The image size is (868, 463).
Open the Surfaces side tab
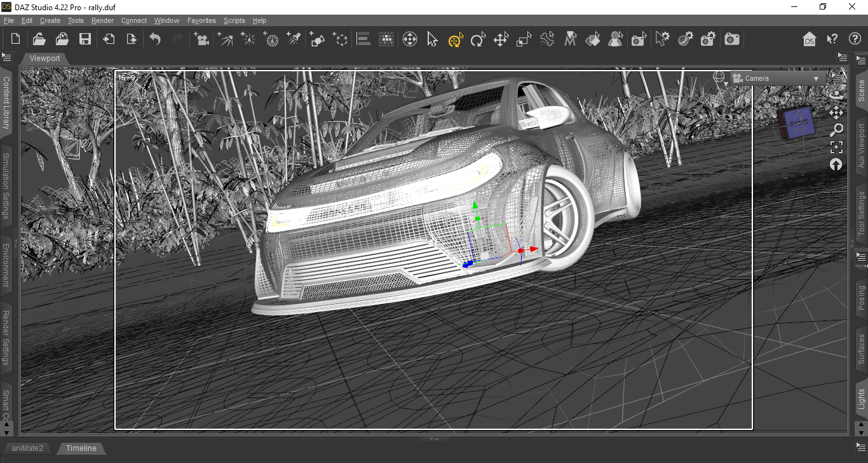click(x=862, y=349)
